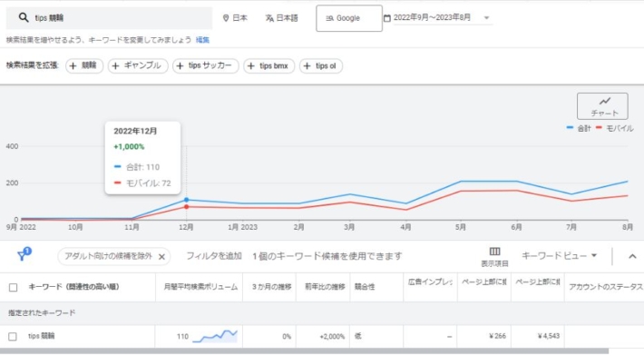
Task: Click the search network icon beside Google
Action: [329, 18]
